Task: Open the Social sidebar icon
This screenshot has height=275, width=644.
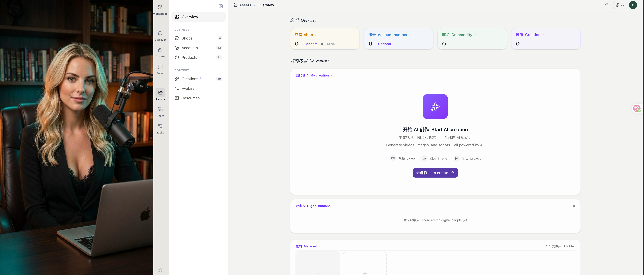Action: pyautogui.click(x=160, y=67)
